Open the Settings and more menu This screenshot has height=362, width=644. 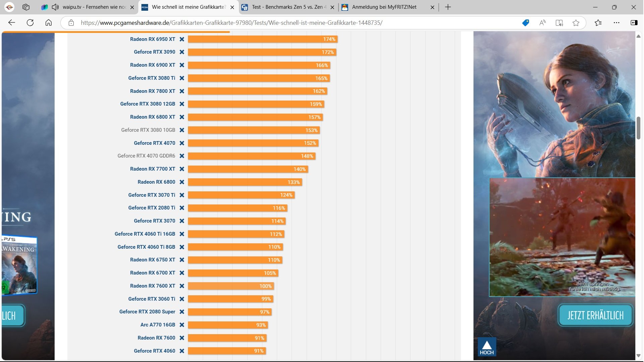616,23
